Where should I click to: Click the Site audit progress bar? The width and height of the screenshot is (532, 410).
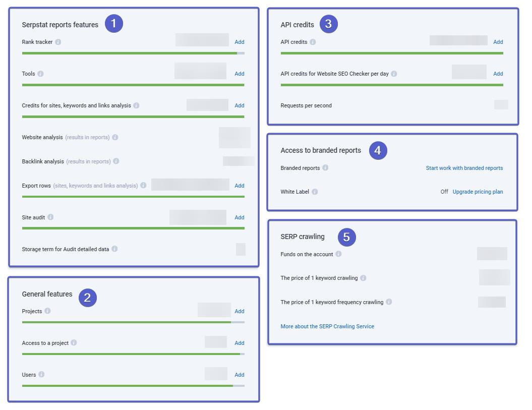pos(133,228)
